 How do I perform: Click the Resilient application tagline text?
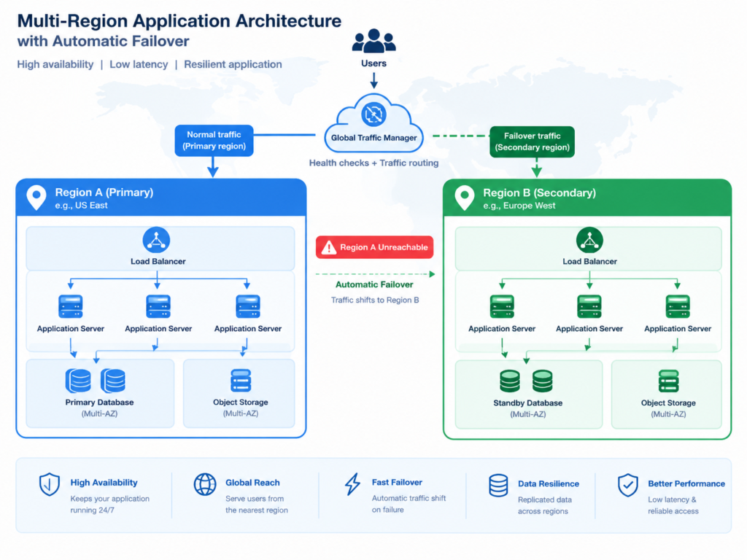tap(233, 64)
